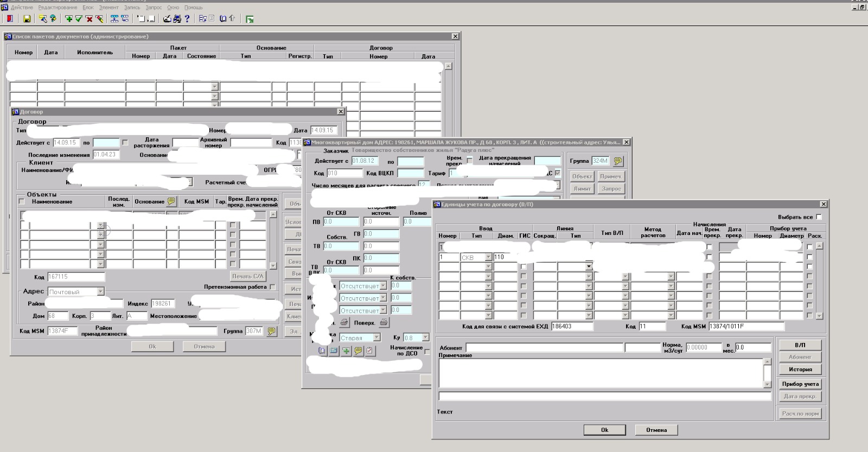Screen dimensions: 868x452
Task: Tick the Расх. checkbox in the 110 diameter row
Action: click(809, 257)
